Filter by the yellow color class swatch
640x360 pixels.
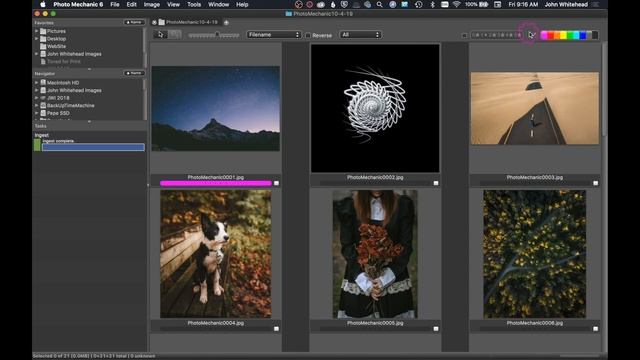coord(563,36)
